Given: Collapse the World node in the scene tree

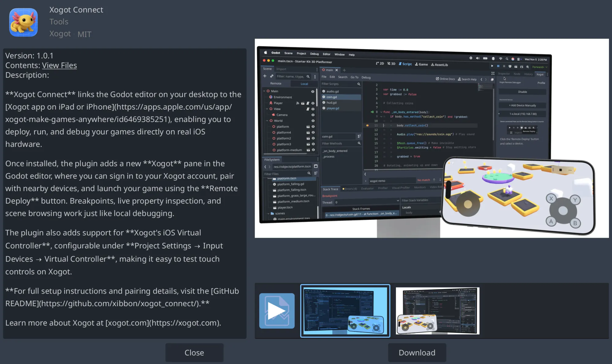Looking at the screenshot, I should (267, 121).
